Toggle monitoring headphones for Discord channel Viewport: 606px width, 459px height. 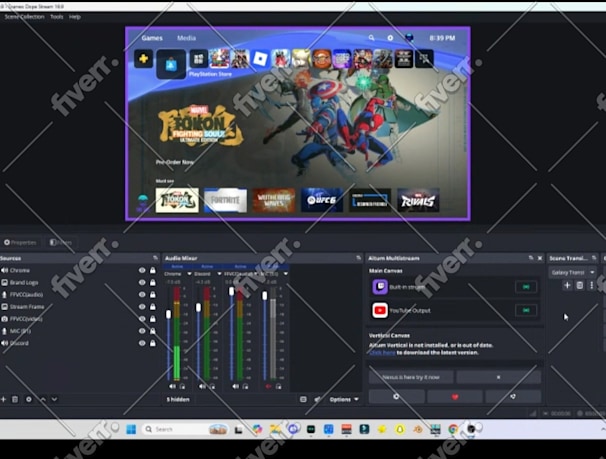point(212,386)
